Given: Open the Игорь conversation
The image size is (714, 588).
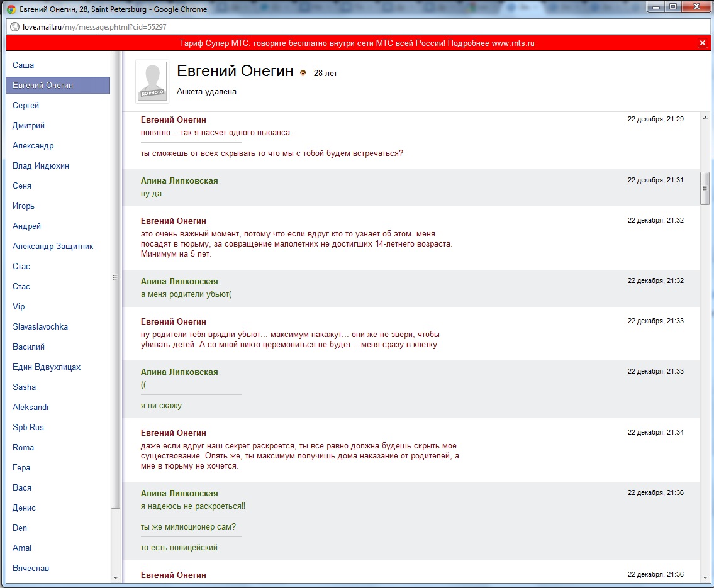Looking at the screenshot, I should point(24,206).
